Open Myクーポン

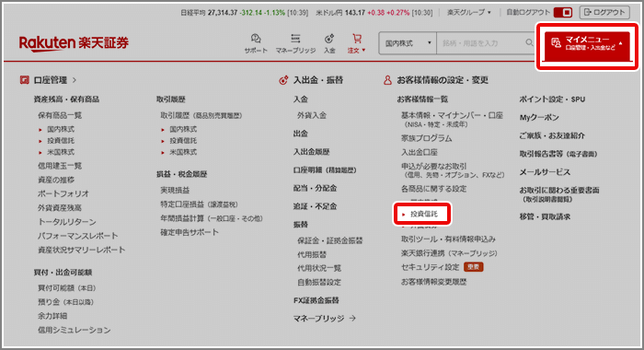[x=539, y=117]
